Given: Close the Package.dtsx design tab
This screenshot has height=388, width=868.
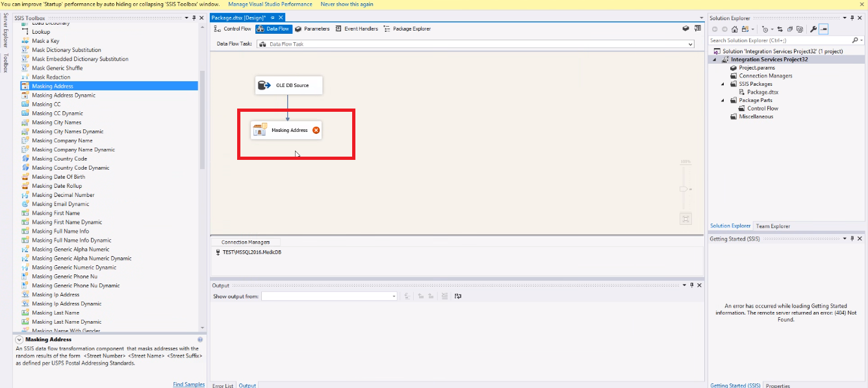Looking at the screenshot, I should [281, 18].
